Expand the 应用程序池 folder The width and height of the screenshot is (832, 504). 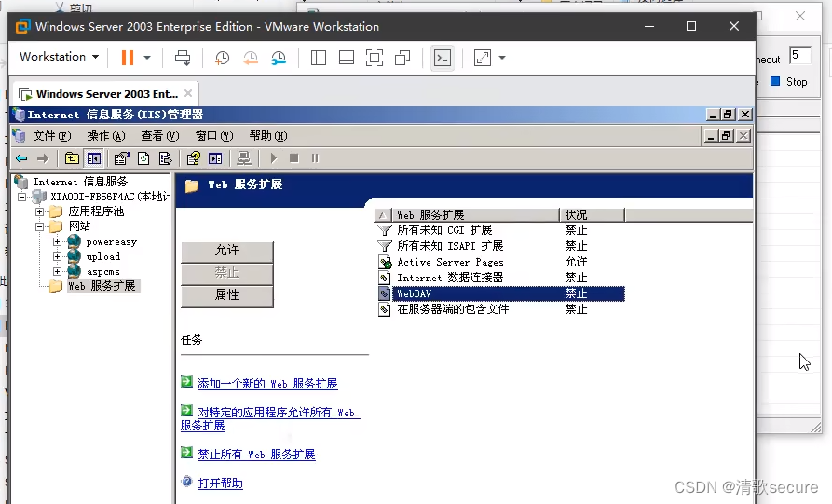coord(39,211)
